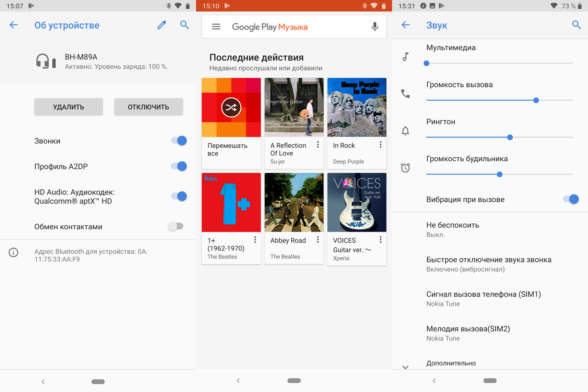Tap the УДАЛИТЬ button
The width and height of the screenshot is (588, 392).
tap(68, 107)
